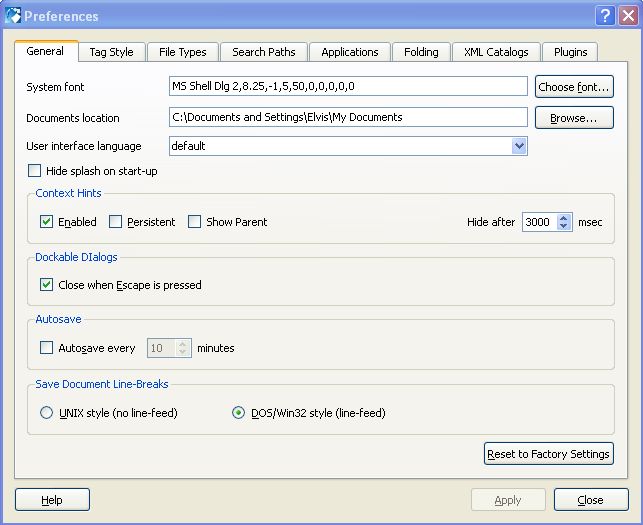Open the User interface language dropdown
The height and width of the screenshot is (525, 643).
[519, 146]
